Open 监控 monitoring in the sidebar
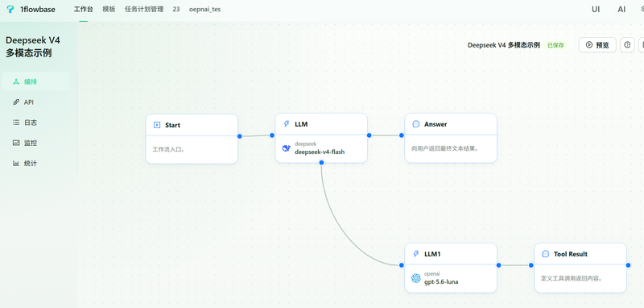Screen dimensions: 644x308 coord(35,143)
